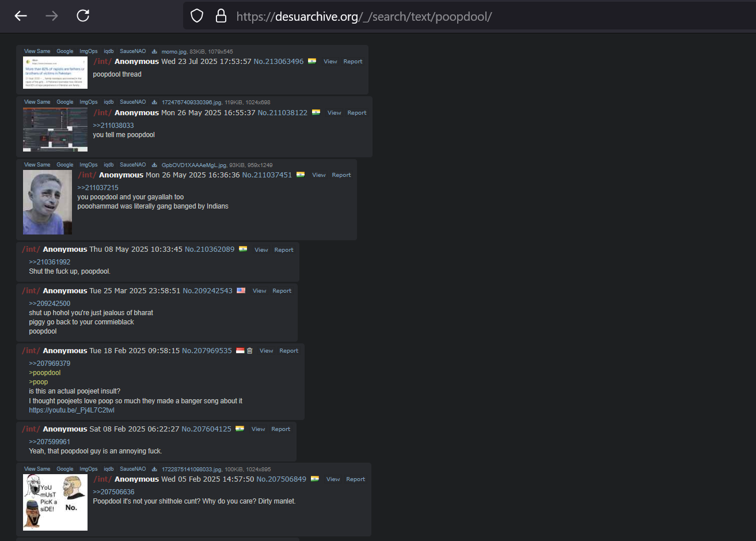Screen dimensions: 756x541
Task: Follow the >>211038033 reply quote link
Action: [x=113, y=126]
